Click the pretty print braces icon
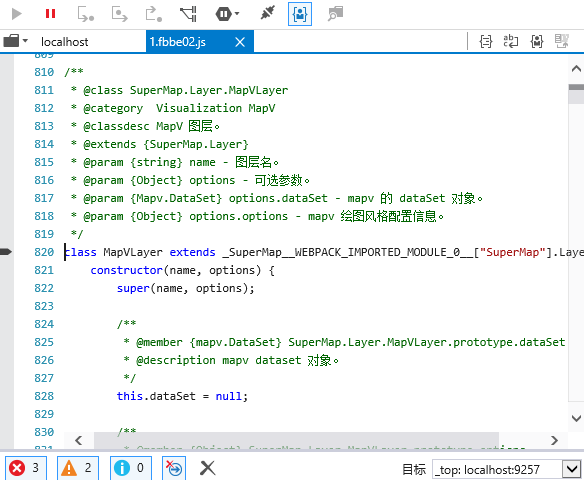This screenshot has width=584, height=480. point(486,41)
